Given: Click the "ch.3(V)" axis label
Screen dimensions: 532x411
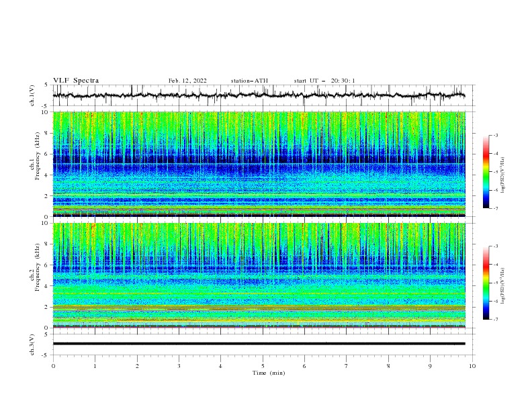Looking at the screenshot, I should (x=32, y=345).
